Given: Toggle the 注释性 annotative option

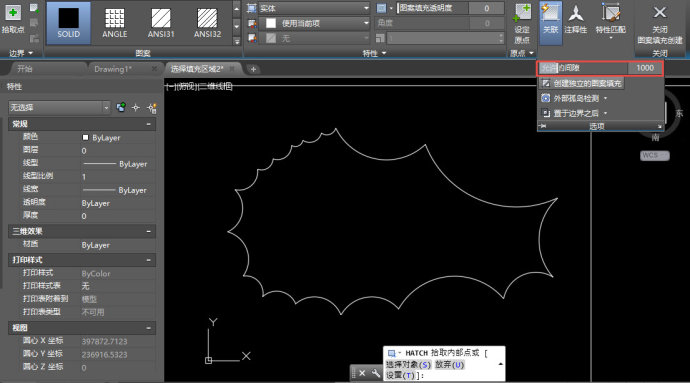Looking at the screenshot, I should coord(576,20).
